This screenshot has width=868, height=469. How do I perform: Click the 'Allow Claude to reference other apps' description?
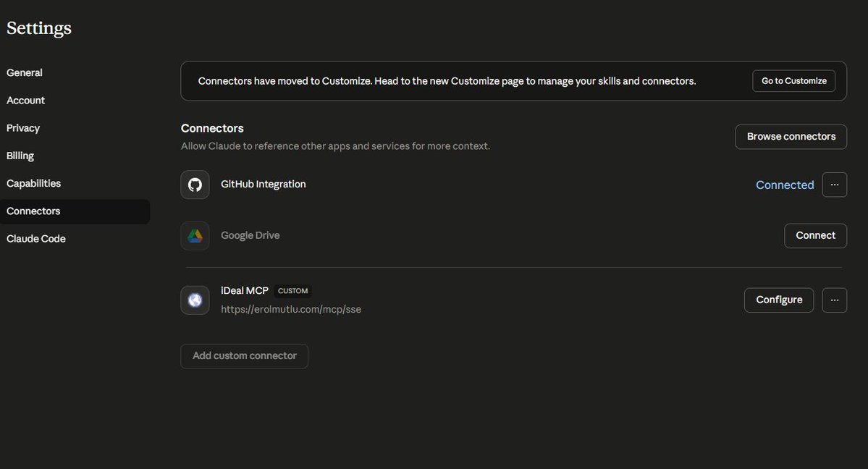point(335,146)
